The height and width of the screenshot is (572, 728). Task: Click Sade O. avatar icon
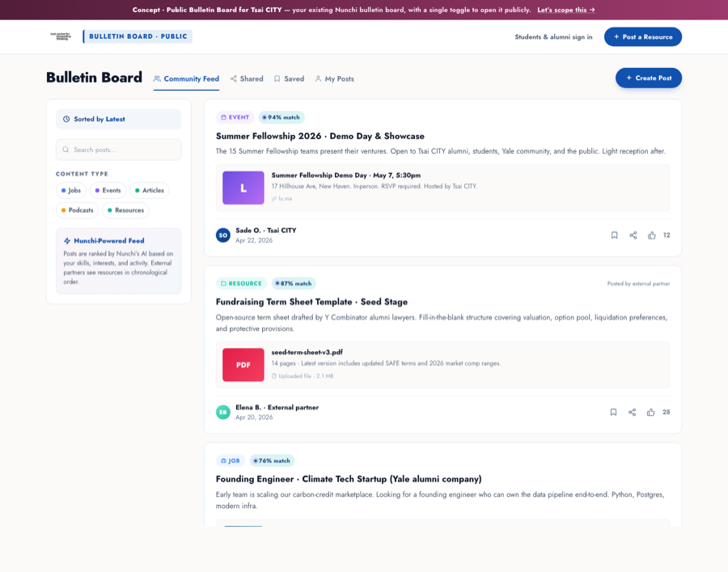(x=223, y=235)
